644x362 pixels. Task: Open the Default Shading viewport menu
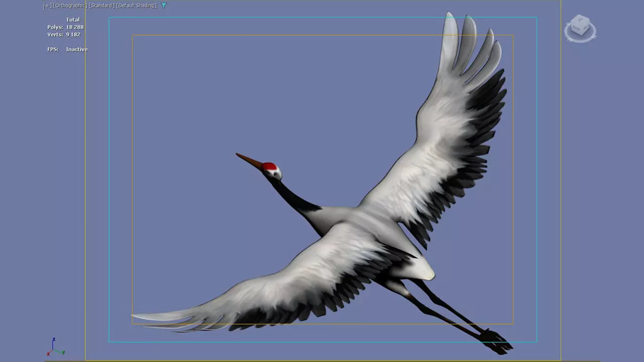point(136,6)
